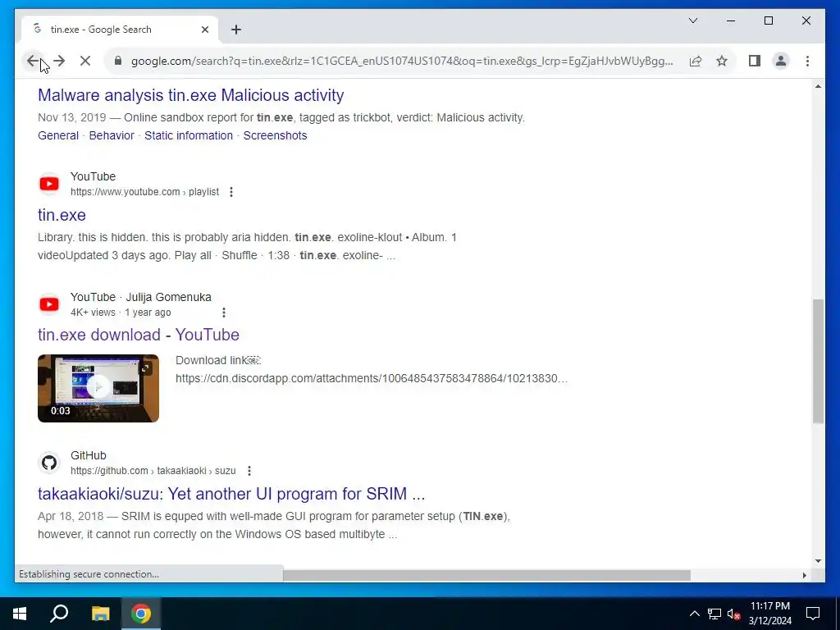
Task: View site info via the padlock icon
Action: click(118, 61)
